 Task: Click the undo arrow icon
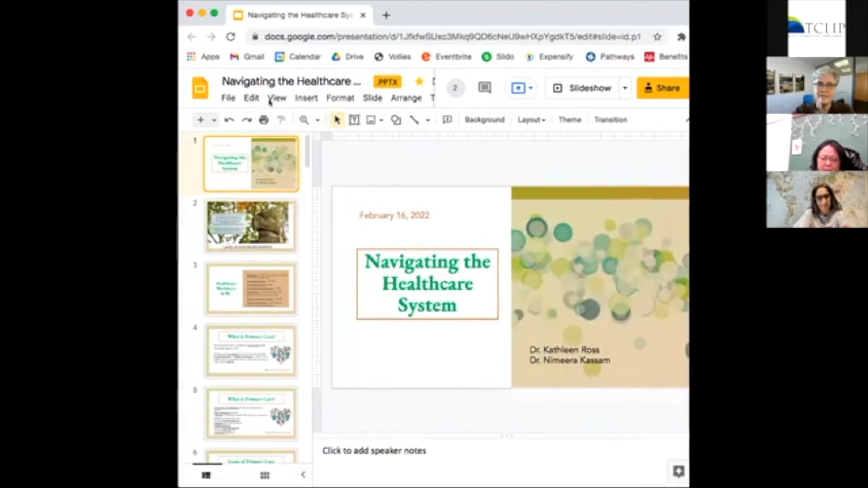[x=229, y=120]
